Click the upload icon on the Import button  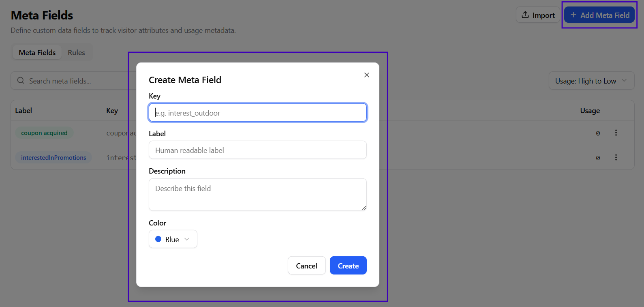pyautogui.click(x=525, y=15)
